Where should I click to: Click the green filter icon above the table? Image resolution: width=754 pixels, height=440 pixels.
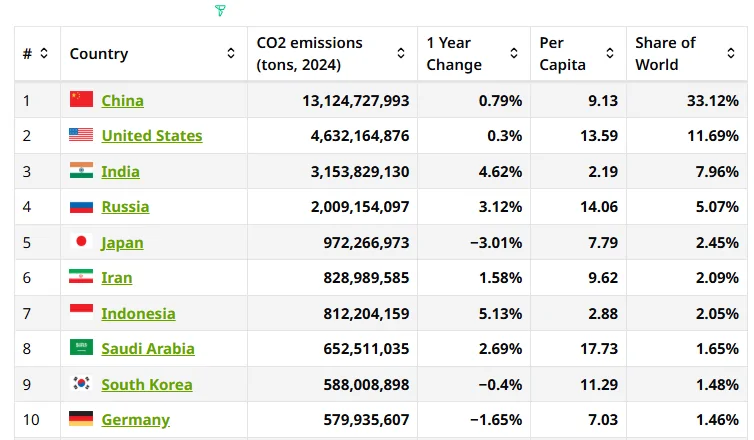[x=220, y=10]
